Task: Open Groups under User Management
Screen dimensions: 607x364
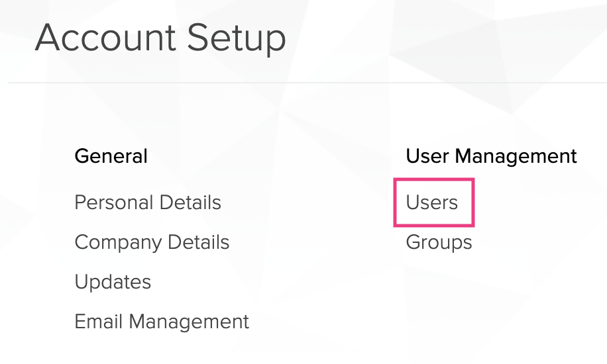Action: pyautogui.click(x=439, y=242)
